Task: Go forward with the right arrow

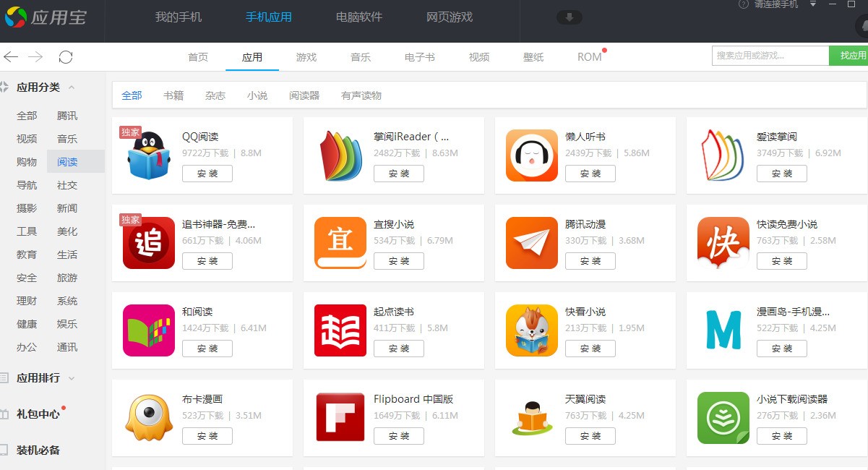Action: (35, 56)
